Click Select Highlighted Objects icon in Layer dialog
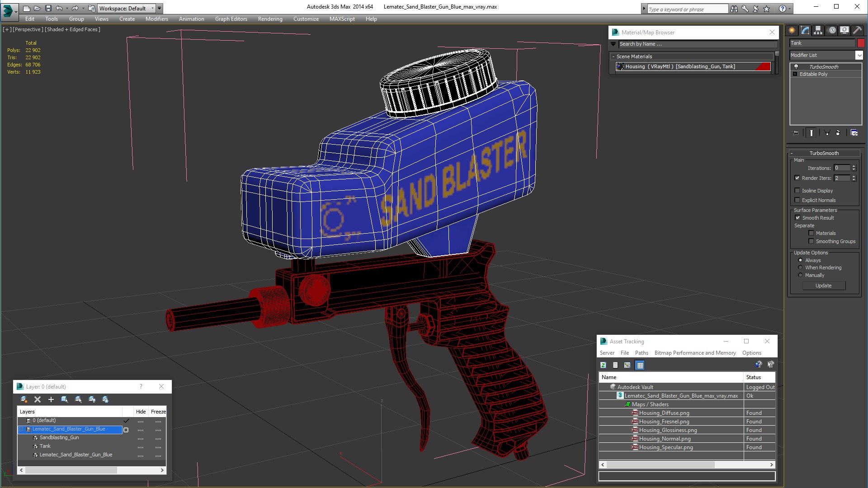The width and height of the screenshot is (868, 488). (65, 399)
